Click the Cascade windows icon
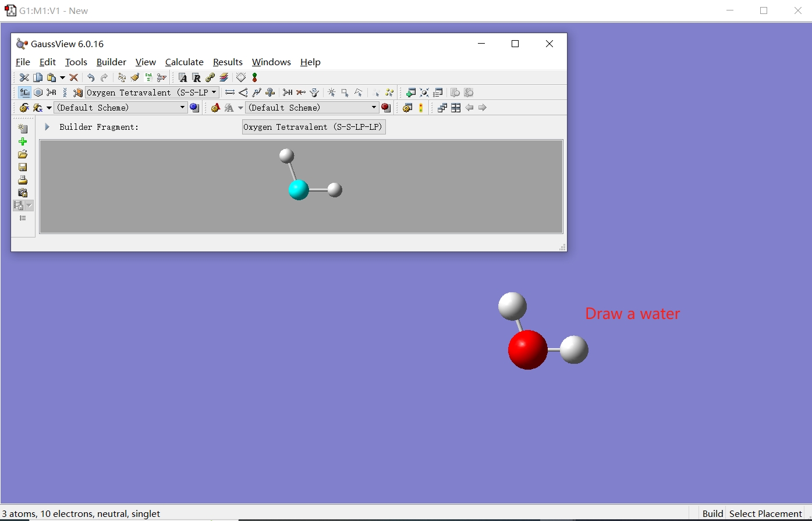The image size is (812, 521). [x=442, y=108]
